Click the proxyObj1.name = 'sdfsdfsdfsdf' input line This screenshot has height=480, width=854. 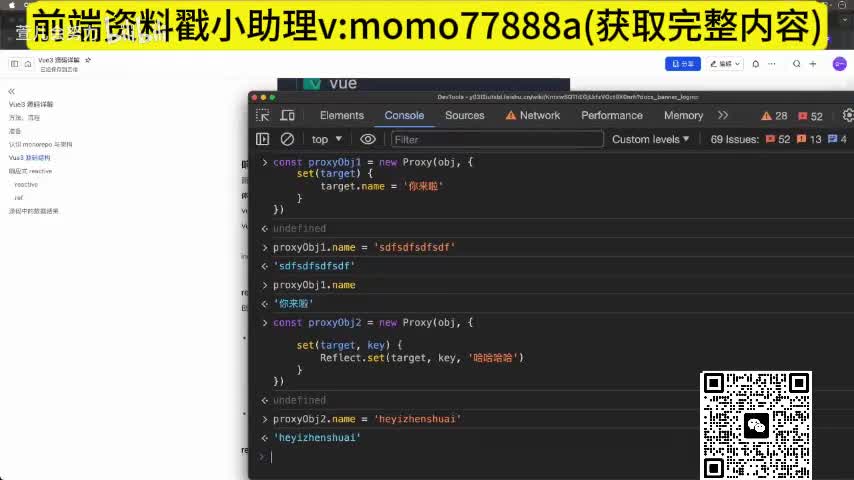[364, 247]
